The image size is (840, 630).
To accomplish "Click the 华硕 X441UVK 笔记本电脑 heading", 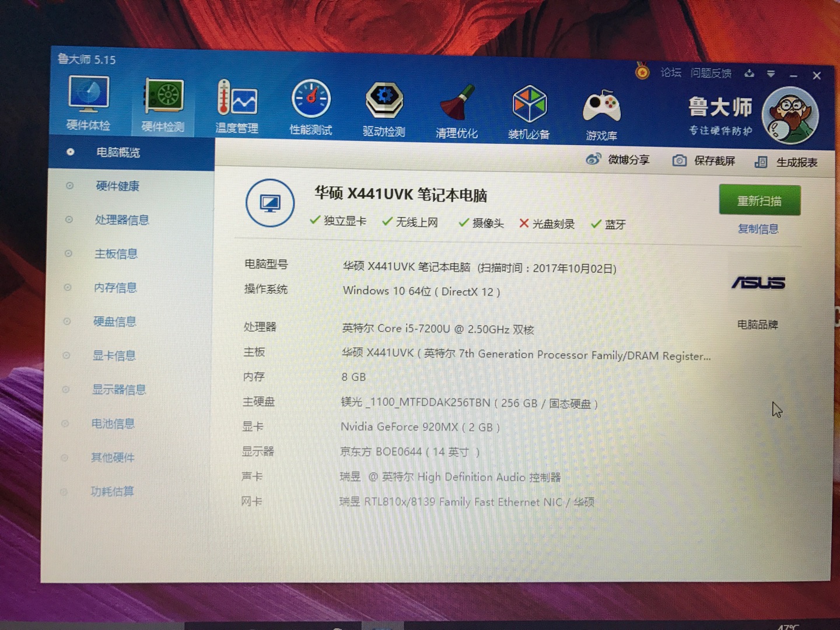I will pyautogui.click(x=401, y=194).
